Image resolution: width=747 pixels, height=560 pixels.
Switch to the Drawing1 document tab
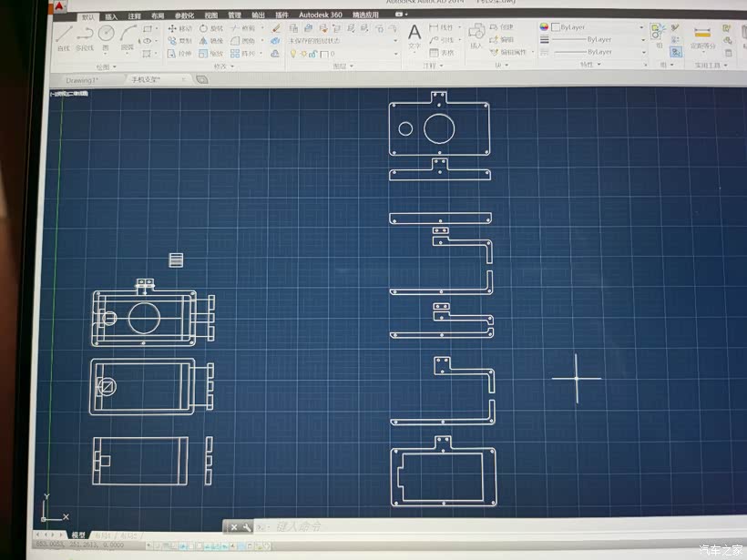tap(83, 80)
